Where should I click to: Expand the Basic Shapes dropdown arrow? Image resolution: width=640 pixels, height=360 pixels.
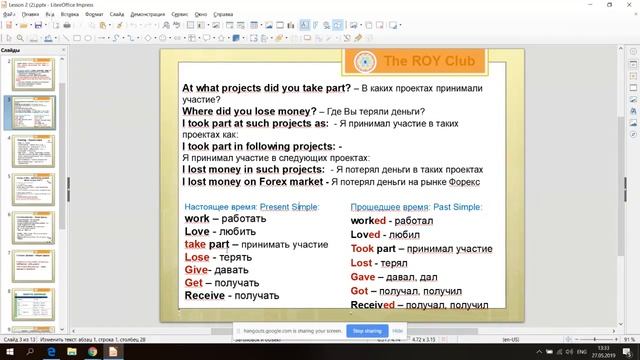click(155, 38)
